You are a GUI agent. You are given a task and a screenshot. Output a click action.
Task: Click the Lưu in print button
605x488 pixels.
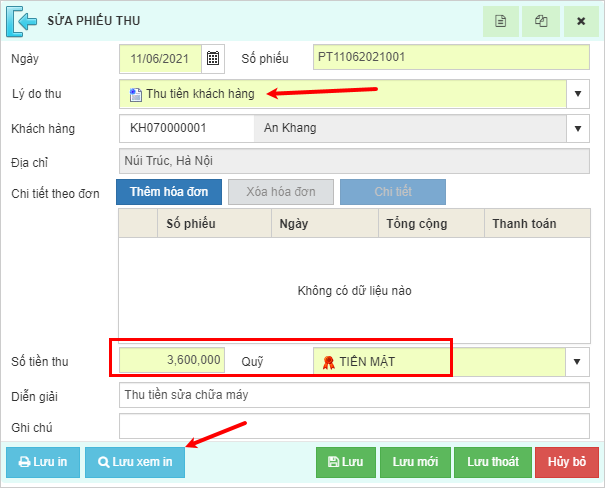pos(43,462)
